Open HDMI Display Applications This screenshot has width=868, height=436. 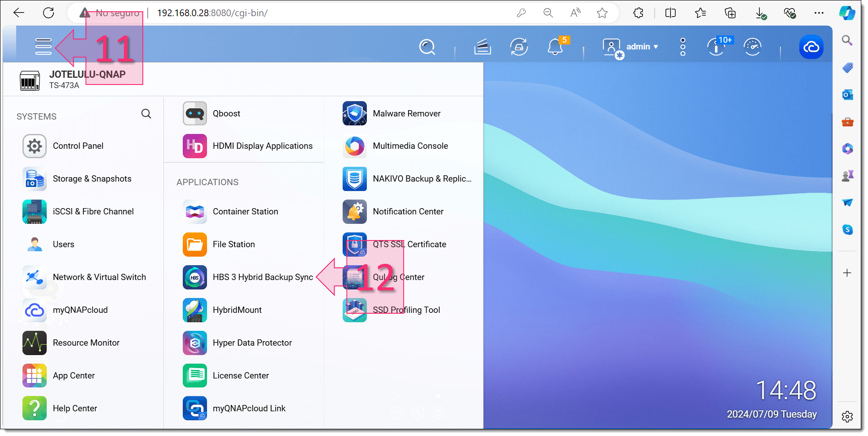[x=248, y=146]
